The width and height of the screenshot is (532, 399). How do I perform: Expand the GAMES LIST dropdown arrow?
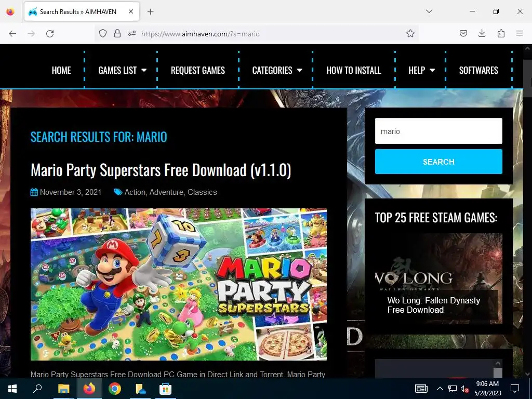point(144,71)
